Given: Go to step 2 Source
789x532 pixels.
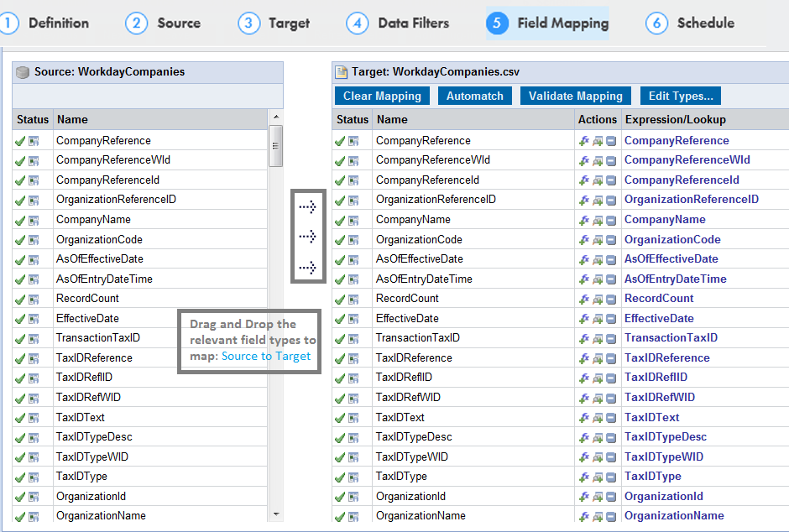Looking at the screenshot, I should 163,23.
